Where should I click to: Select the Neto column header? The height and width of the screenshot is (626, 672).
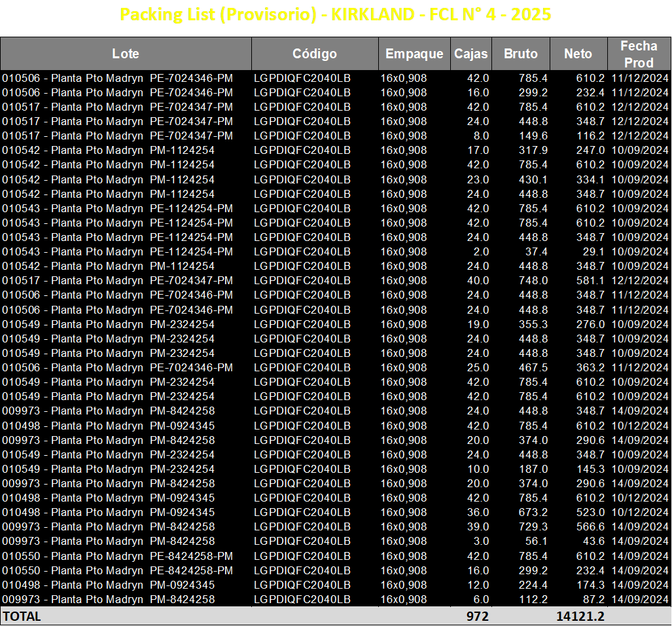tap(578, 54)
